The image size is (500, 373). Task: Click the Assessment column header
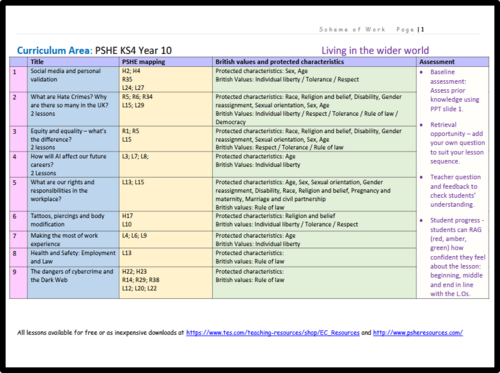453,62
